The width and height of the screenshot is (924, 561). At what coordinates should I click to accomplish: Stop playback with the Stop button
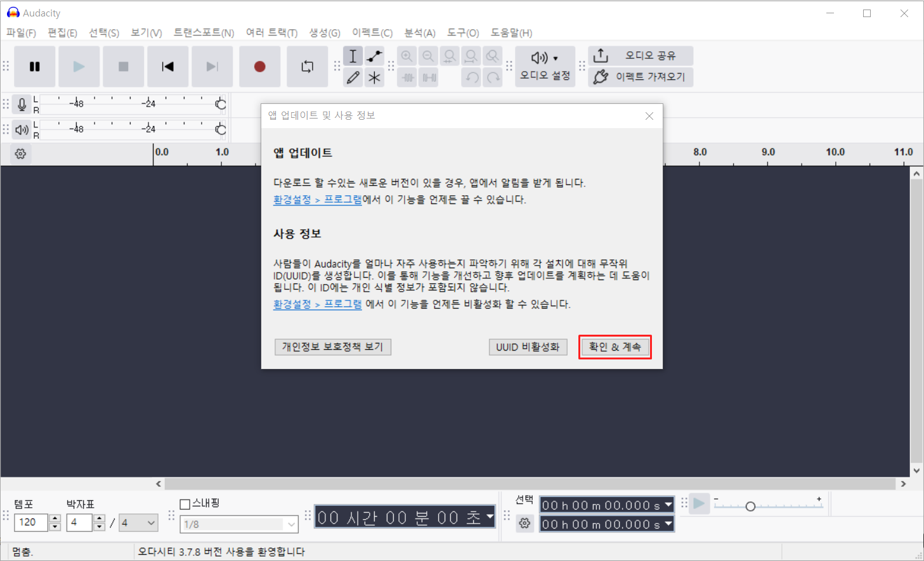coord(124,67)
